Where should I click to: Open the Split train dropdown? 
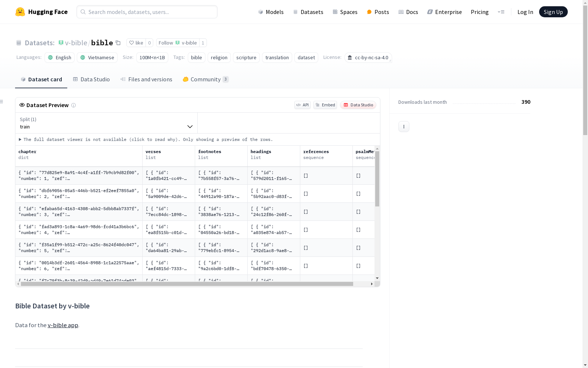tap(107, 123)
